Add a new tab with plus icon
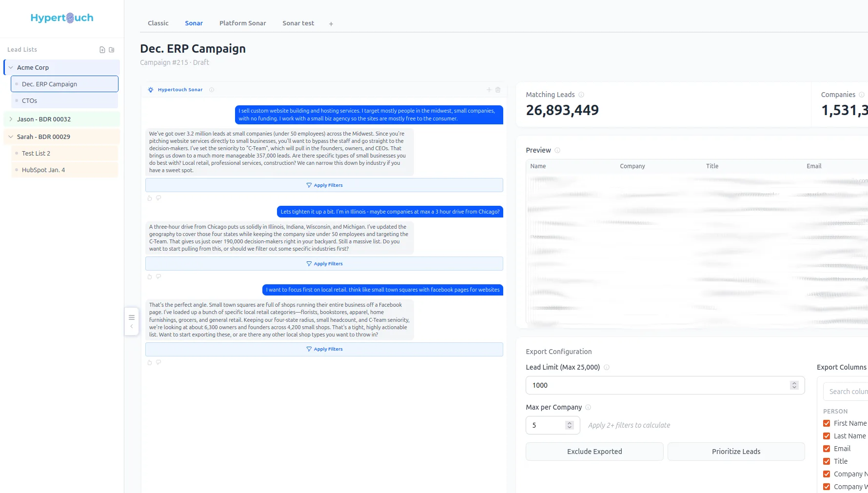 pos(331,24)
